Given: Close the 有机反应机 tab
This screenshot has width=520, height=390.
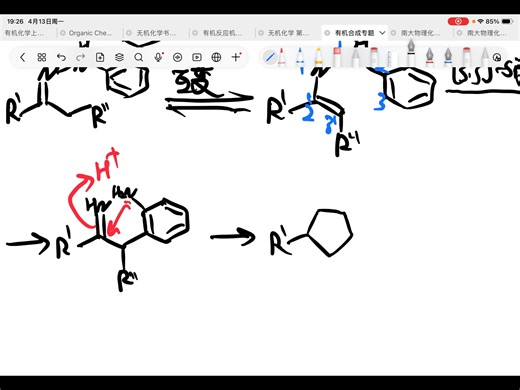Looking at the screenshot, I should pos(195,33).
